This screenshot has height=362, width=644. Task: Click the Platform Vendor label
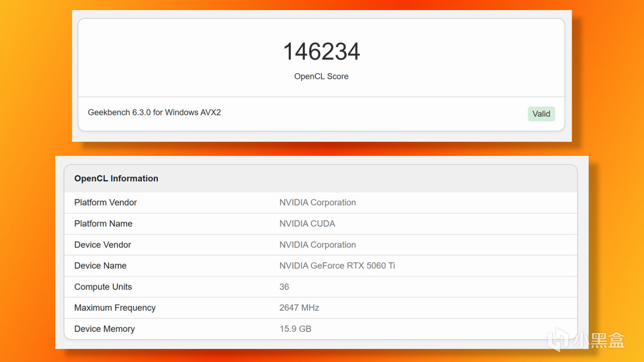tap(106, 203)
